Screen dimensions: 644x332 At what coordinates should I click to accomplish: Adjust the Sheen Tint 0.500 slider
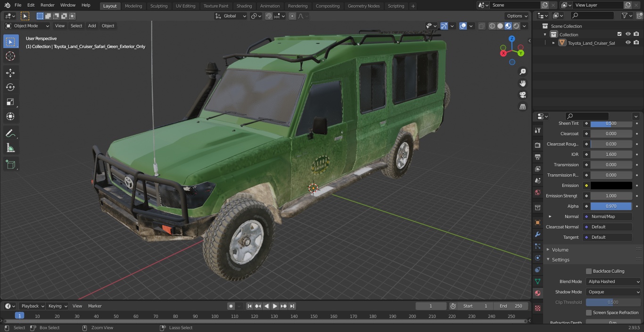tap(611, 123)
